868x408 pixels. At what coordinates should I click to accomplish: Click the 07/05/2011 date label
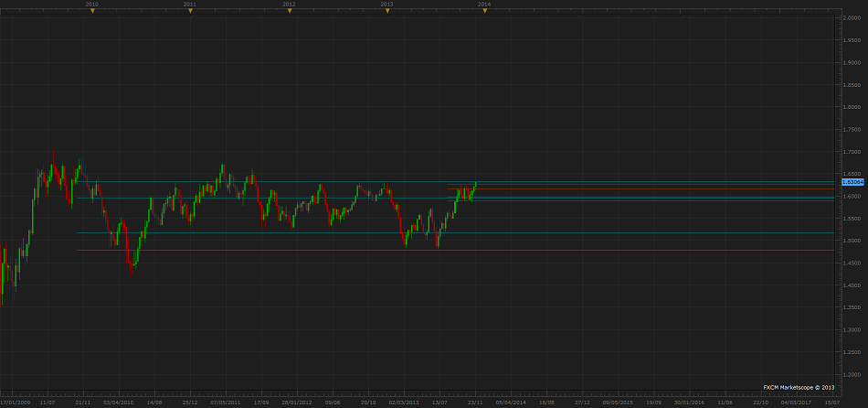(226, 402)
